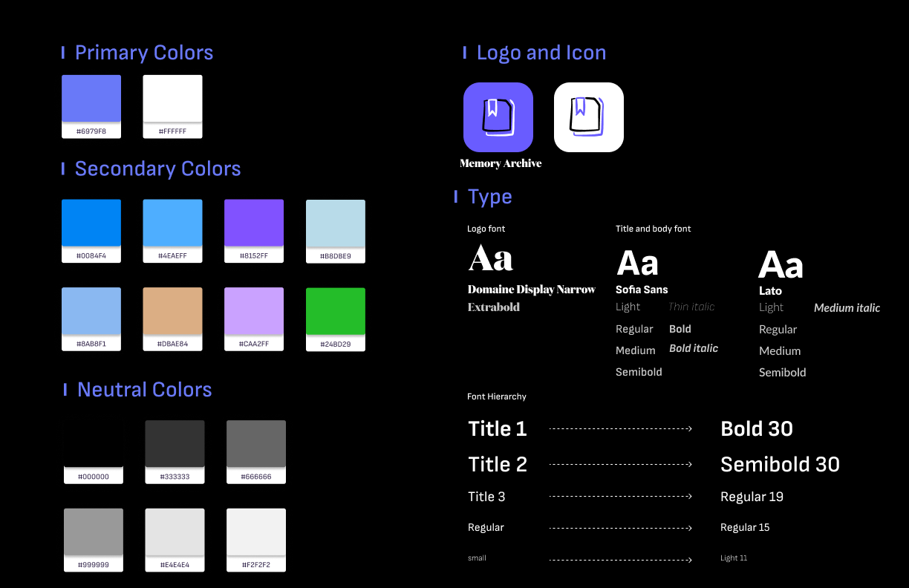
Task: Choose the #B8DBE9 pale blue swatch
Action: pyautogui.click(x=336, y=231)
